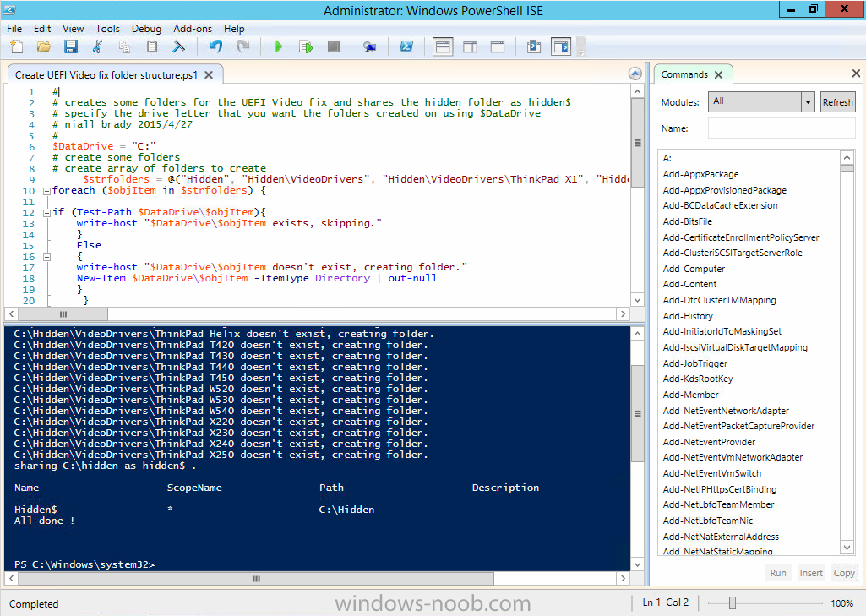Viewport: 866px width, 616px height.
Task: Select Add-KdsRootKey in command list
Action: click(x=698, y=379)
